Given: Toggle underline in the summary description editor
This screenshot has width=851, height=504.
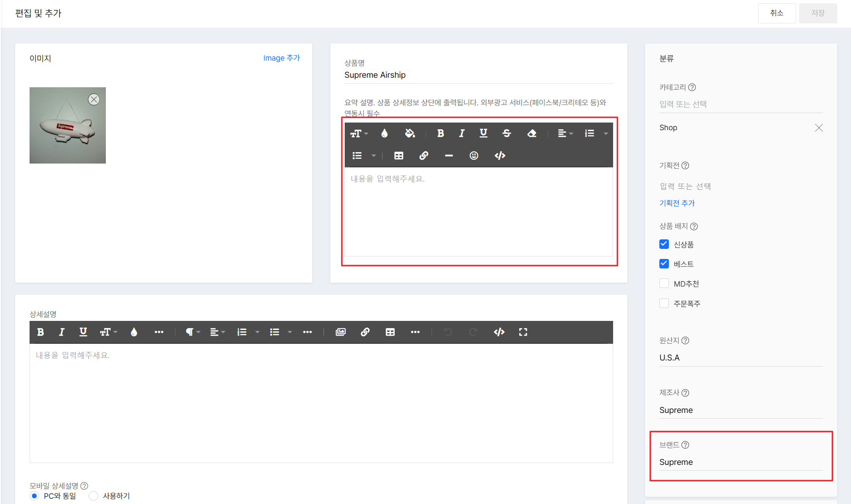Looking at the screenshot, I should coord(483,134).
